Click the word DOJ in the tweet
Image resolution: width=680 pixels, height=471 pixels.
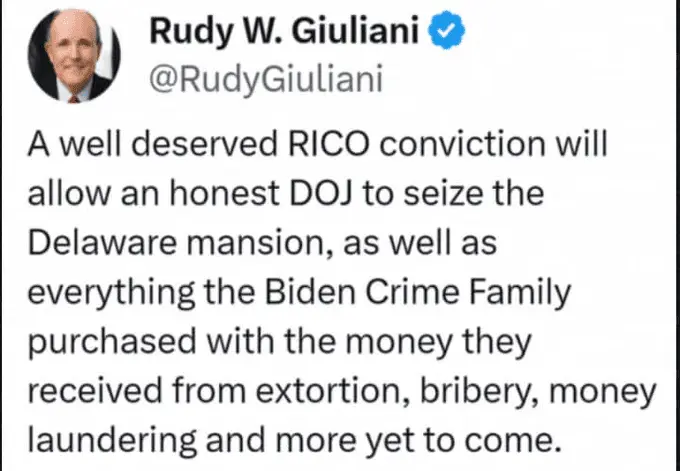(x=321, y=193)
